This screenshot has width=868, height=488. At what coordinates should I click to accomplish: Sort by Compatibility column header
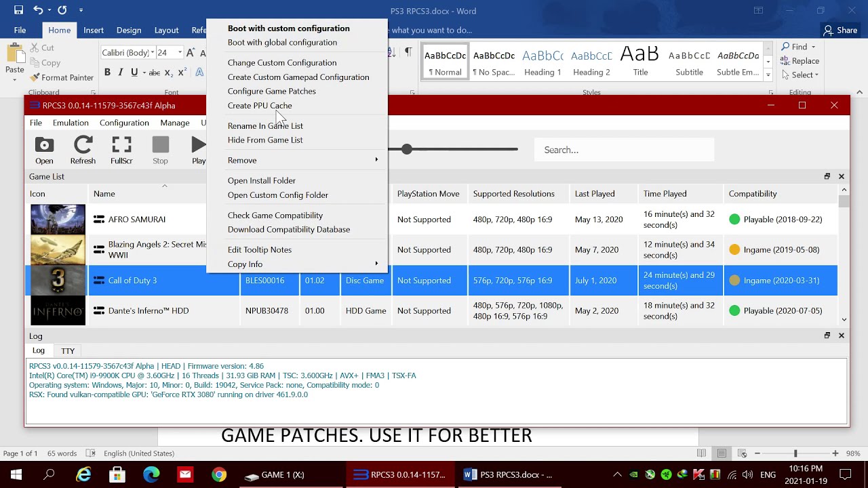780,193
